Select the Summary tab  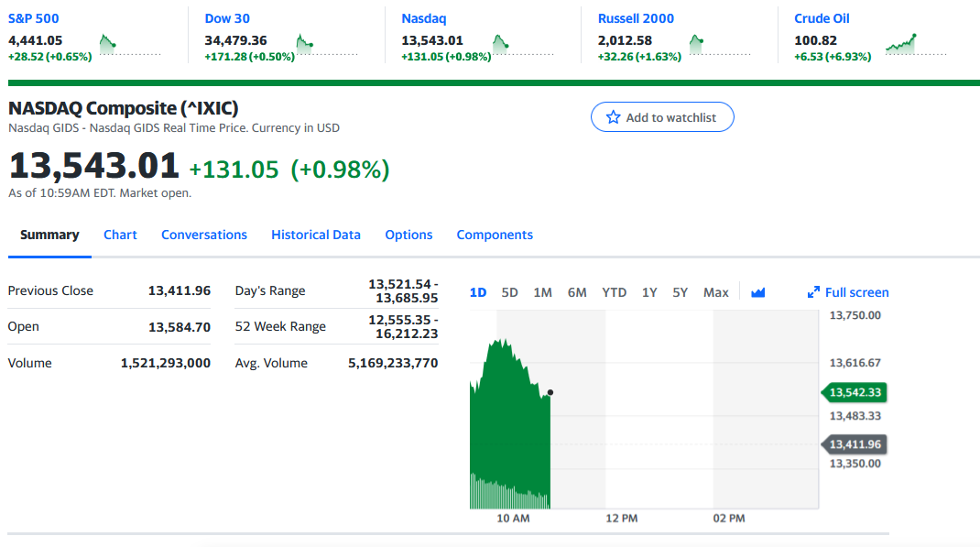click(49, 235)
